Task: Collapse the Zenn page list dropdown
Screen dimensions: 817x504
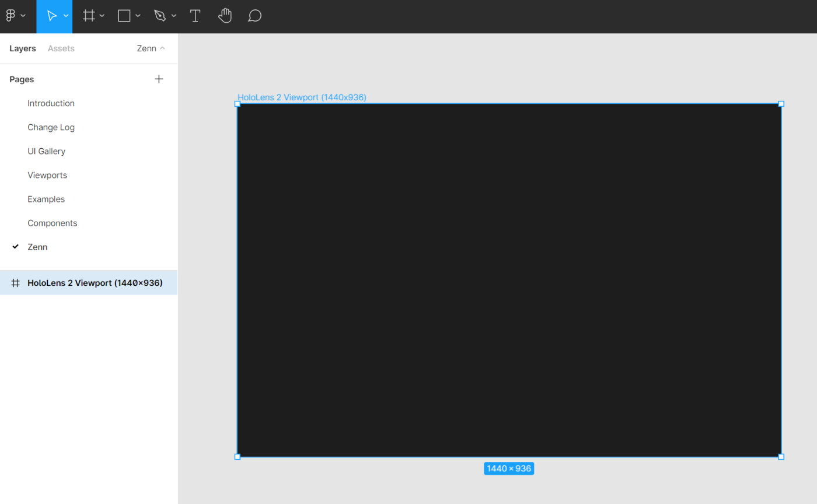Action: coord(151,48)
